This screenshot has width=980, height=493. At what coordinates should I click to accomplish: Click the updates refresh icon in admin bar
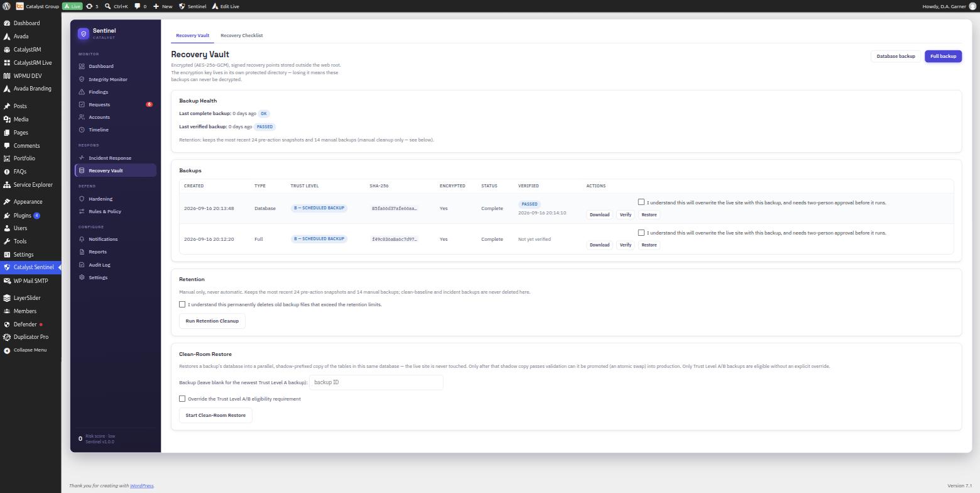(x=89, y=6)
